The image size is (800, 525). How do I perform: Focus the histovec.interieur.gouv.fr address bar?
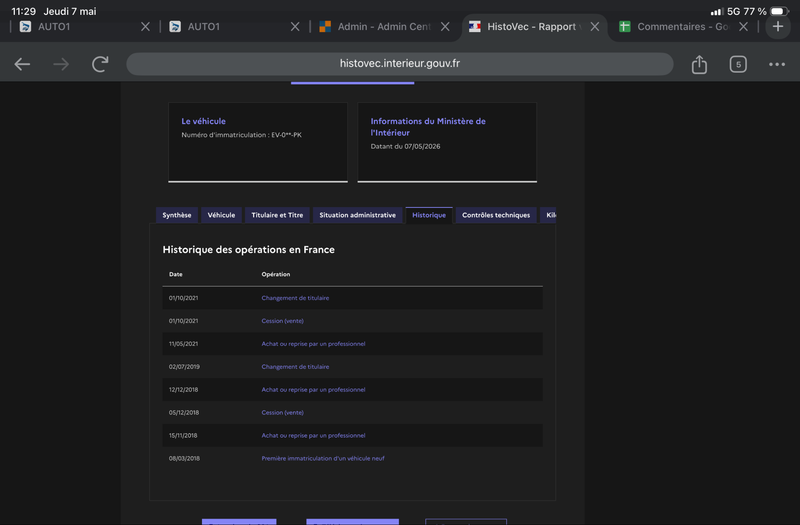pos(399,64)
